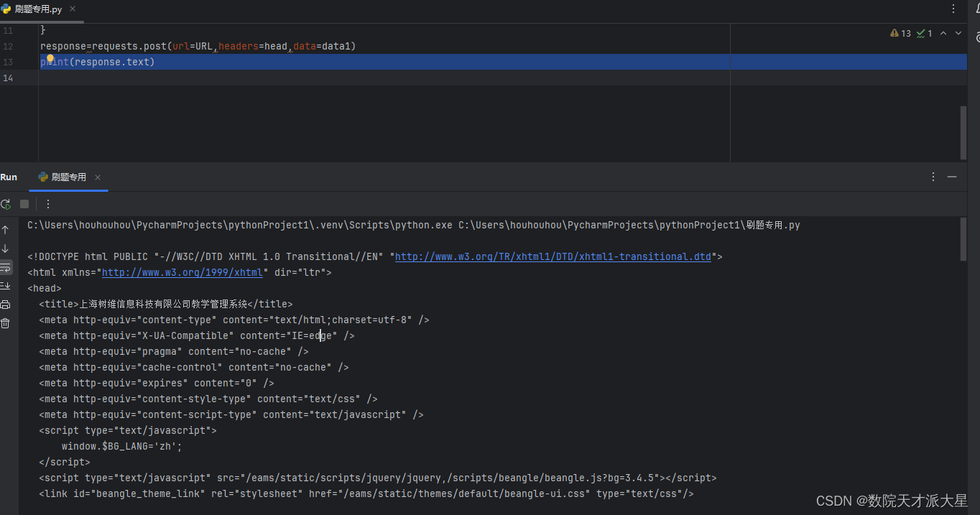Click the cache-control meta line
Image resolution: width=980 pixels, height=515 pixels.
194,367
